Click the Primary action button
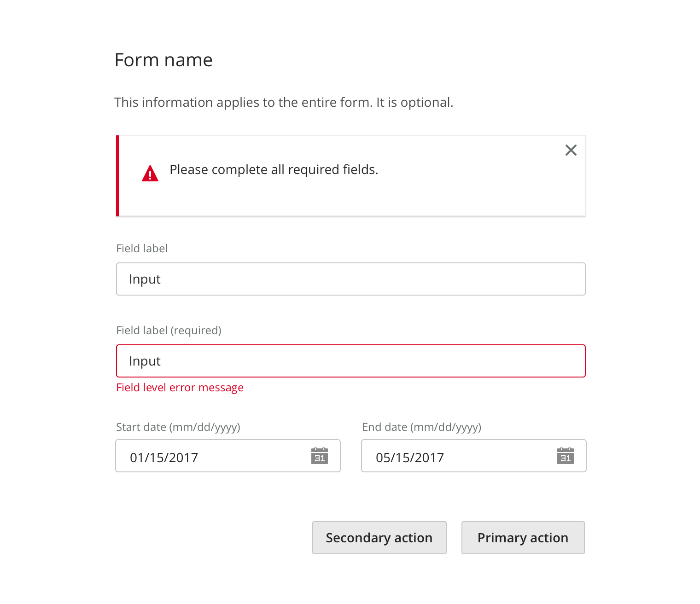The height and width of the screenshot is (604, 700). click(523, 538)
